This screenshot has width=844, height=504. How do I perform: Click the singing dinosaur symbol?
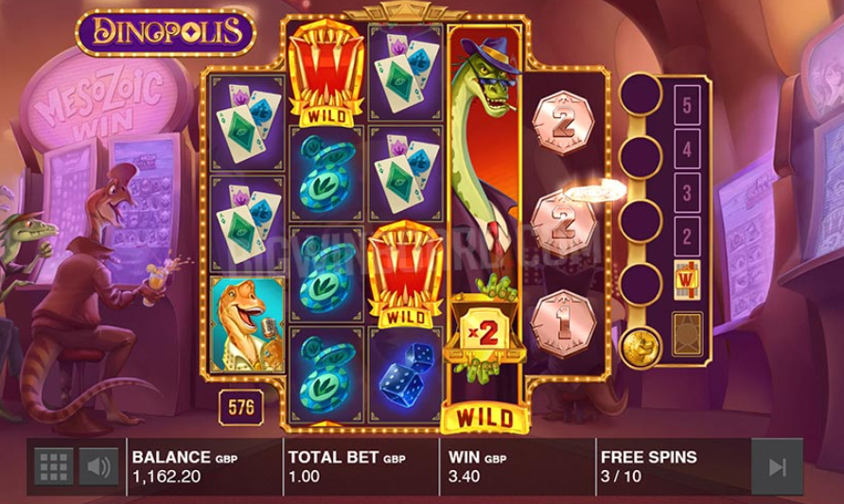pos(248,324)
